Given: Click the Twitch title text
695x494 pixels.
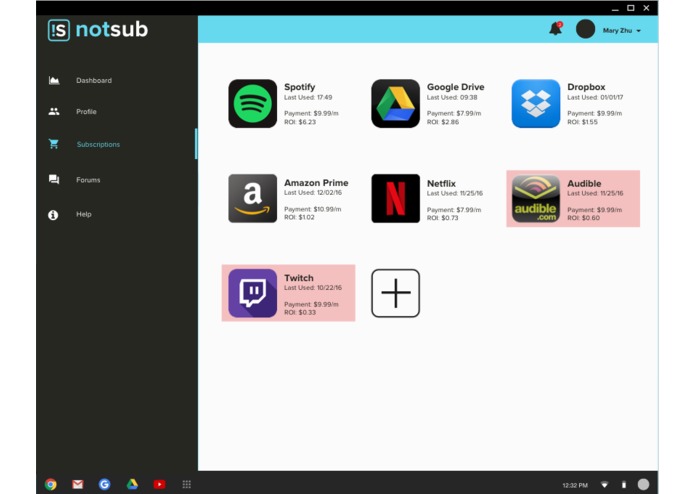Looking at the screenshot, I should 298,278.
